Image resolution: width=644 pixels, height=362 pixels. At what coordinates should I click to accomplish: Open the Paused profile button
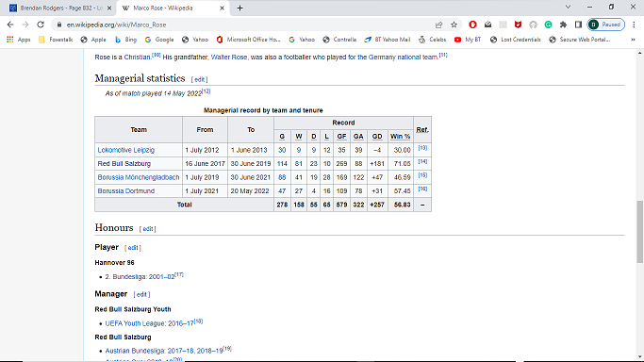point(606,25)
